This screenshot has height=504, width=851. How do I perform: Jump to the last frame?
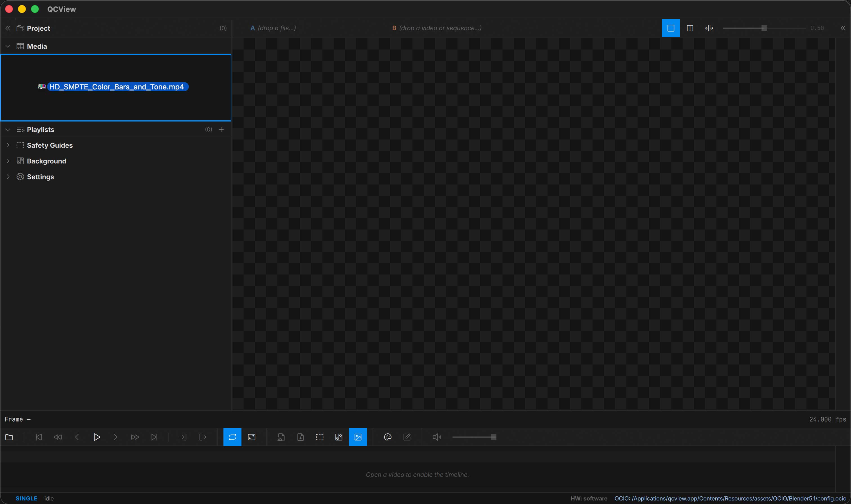154,437
